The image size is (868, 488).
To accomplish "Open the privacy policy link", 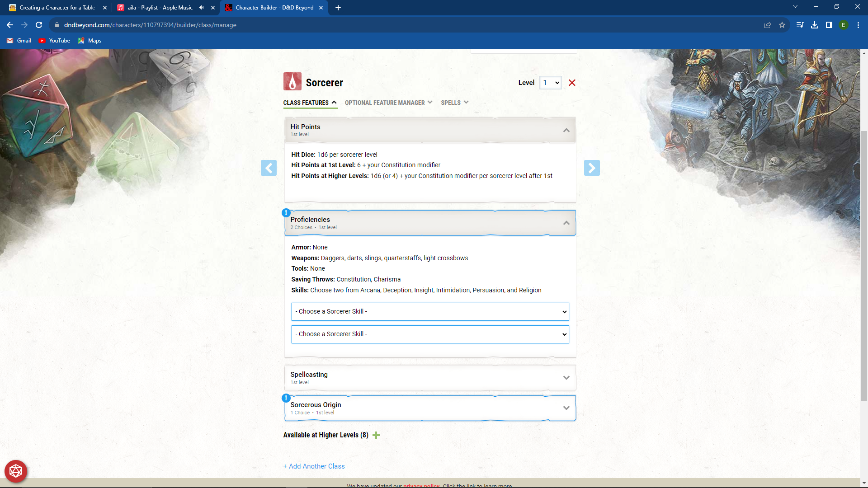I will pyautogui.click(x=421, y=485).
